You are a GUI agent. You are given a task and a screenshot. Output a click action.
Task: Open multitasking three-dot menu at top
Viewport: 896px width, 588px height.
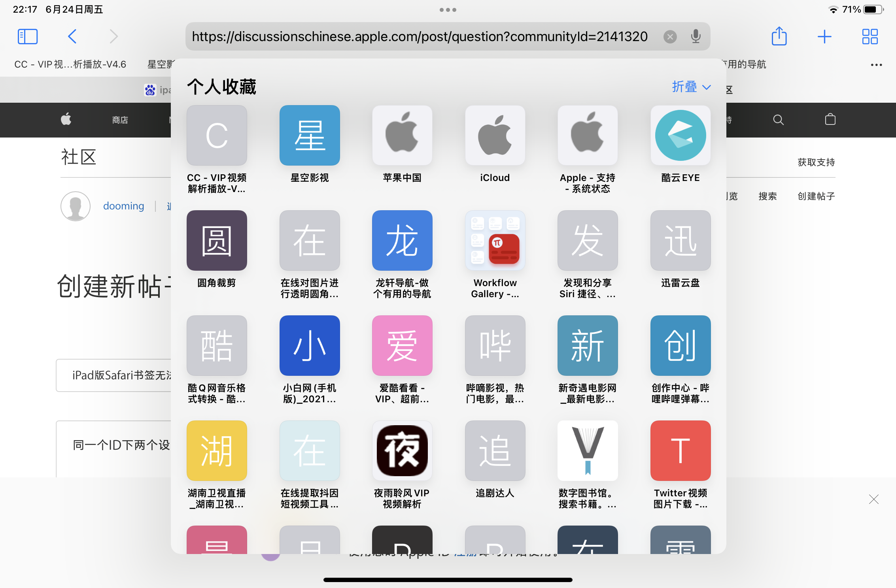(448, 10)
